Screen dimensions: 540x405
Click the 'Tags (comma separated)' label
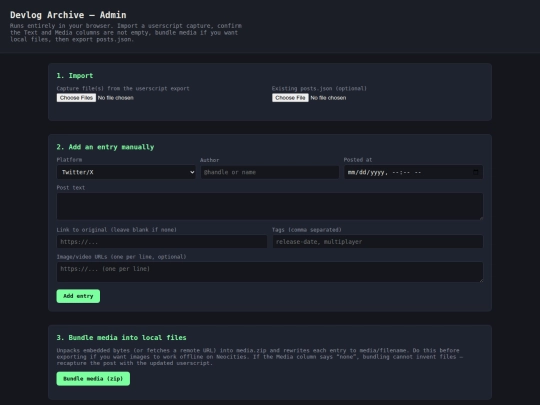(x=307, y=230)
